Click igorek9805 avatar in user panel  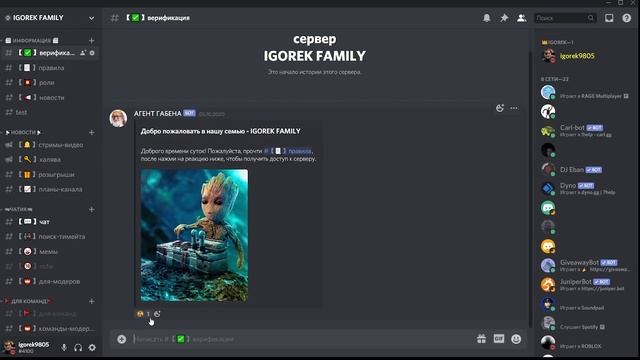click(9, 347)
